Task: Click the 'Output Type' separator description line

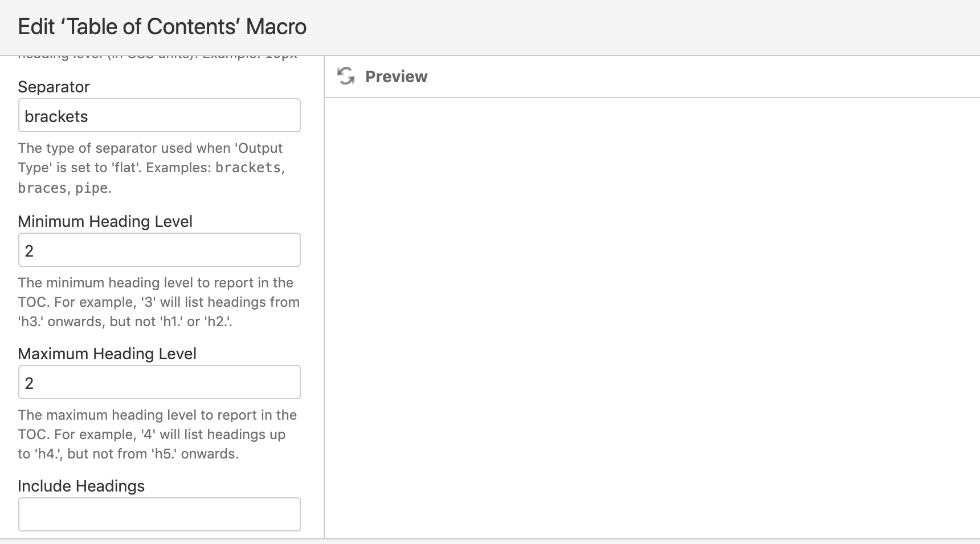Action: click(x=150, y=148)
